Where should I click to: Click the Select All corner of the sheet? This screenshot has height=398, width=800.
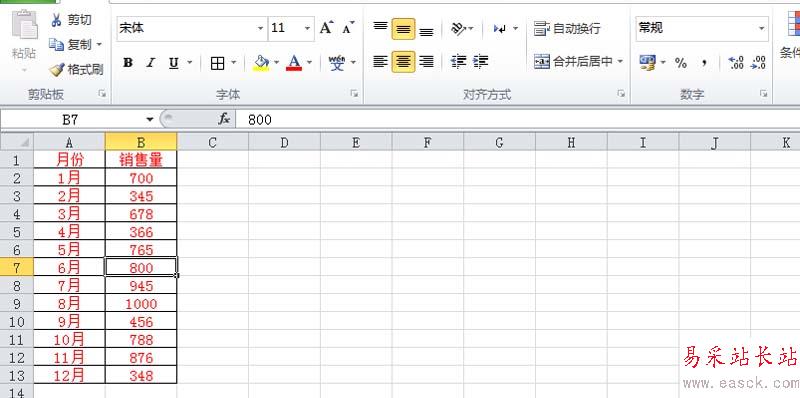click(x=16, y=142)
